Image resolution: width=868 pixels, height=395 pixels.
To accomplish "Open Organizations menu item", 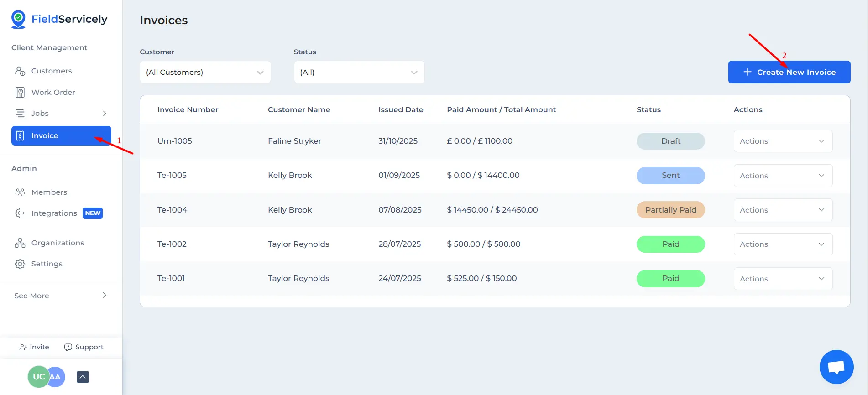I will tap(58, 243).
